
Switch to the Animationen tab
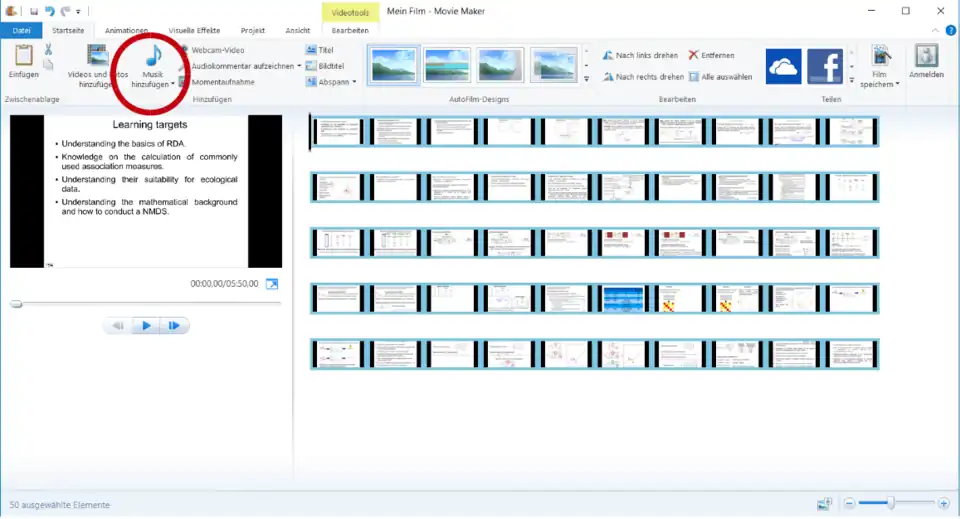[x=127, y=31]
